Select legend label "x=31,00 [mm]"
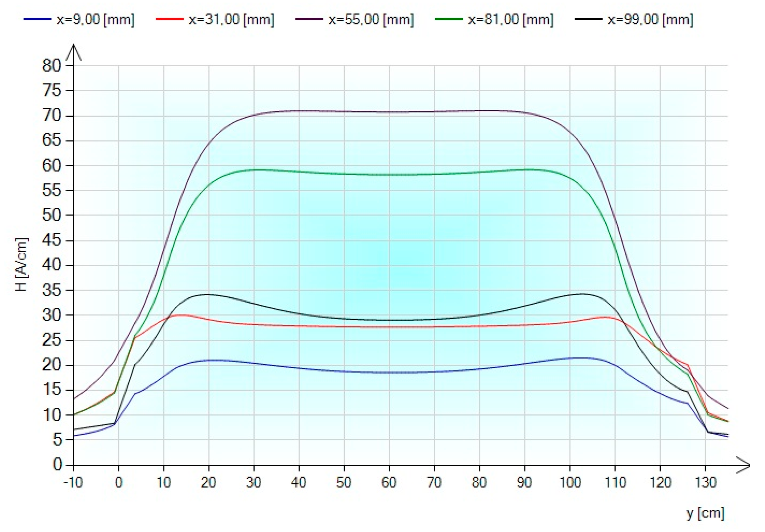The height and width of the screenshot is (532, 765). pos(231,20)
